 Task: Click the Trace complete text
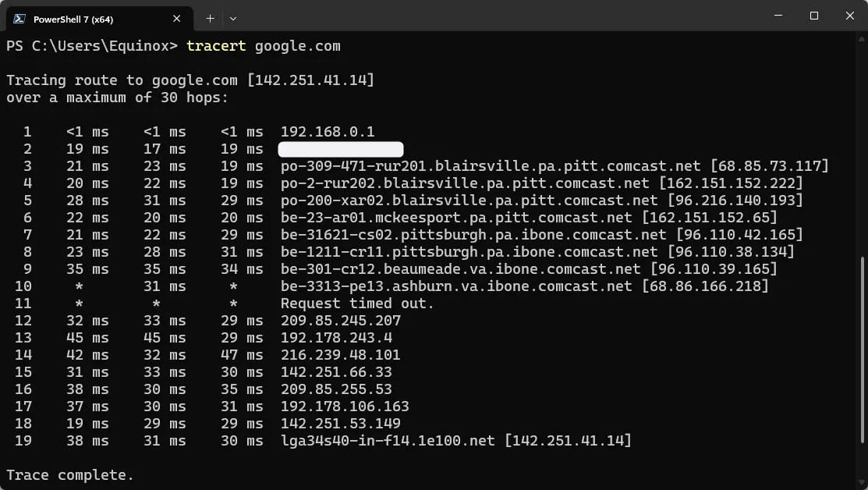[69, 474]
